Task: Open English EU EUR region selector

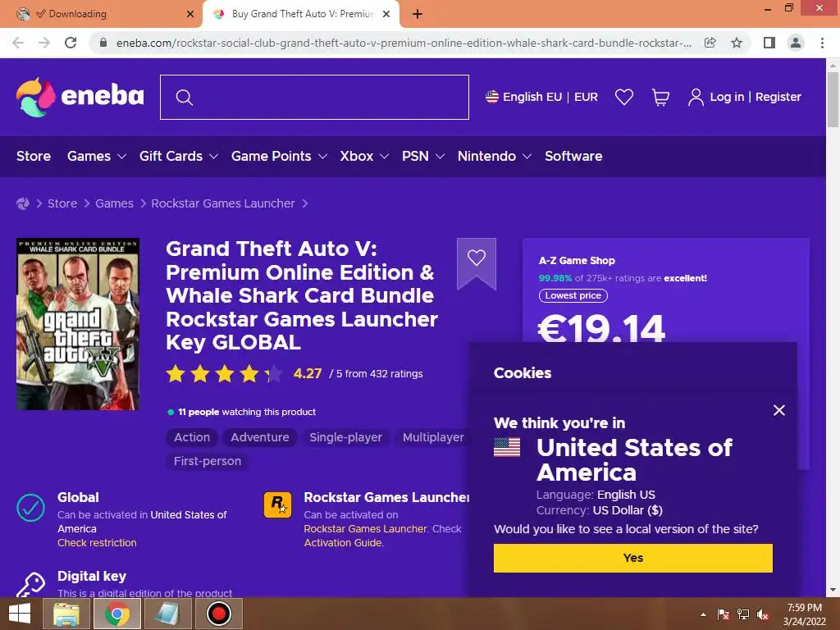Action: point(541,97)
